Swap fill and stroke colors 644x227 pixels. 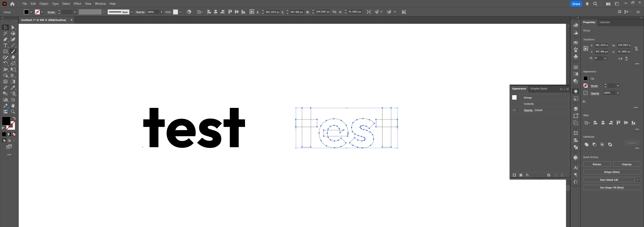(x=14, y=118)
